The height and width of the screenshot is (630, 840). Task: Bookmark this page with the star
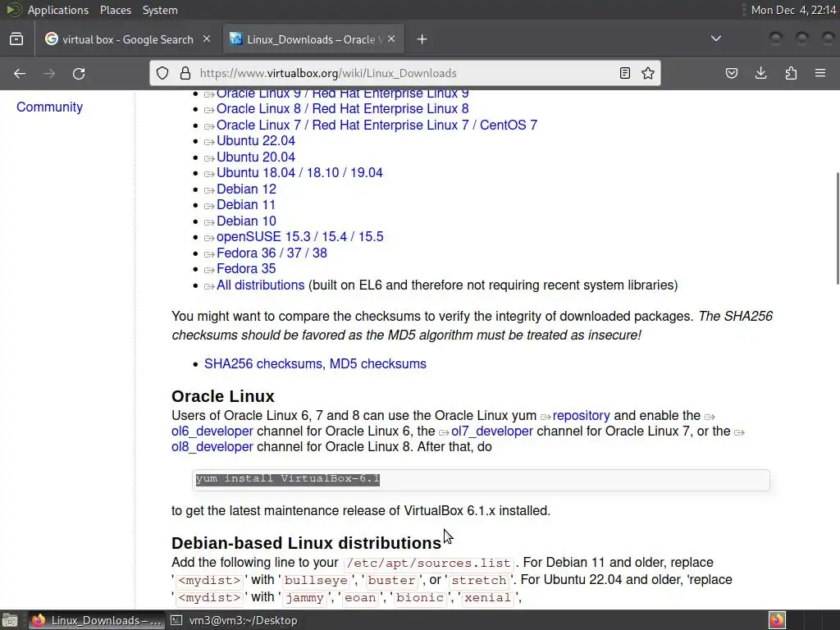pos(648,73)
